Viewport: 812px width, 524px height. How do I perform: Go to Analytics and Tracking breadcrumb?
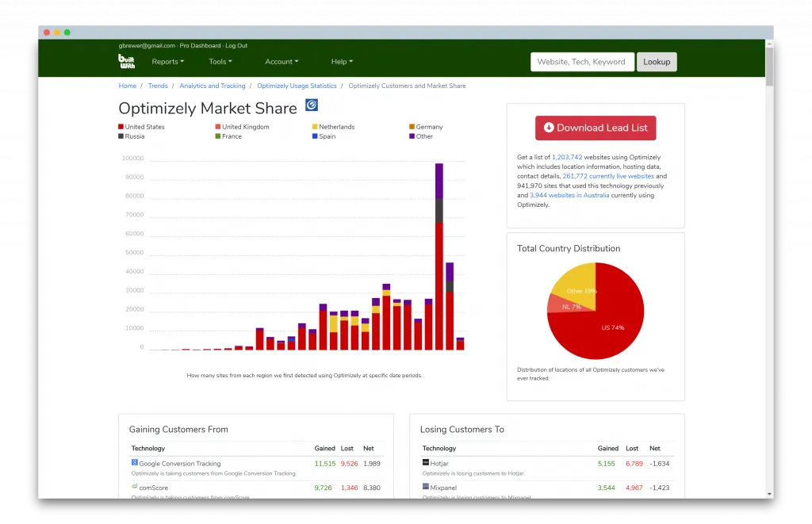[x=212, y=86]
